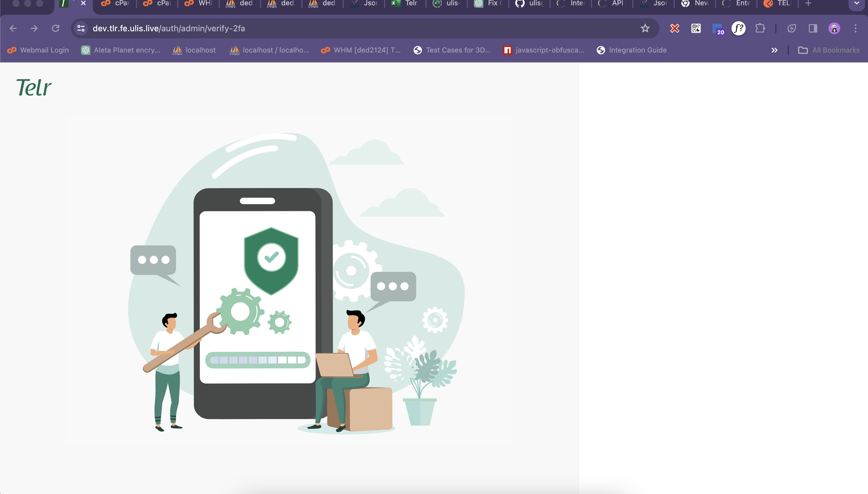Open the All Bookmarks folder
Image resolution: width=868 pixels, height=494 pixels.
[x=829, y=50]
